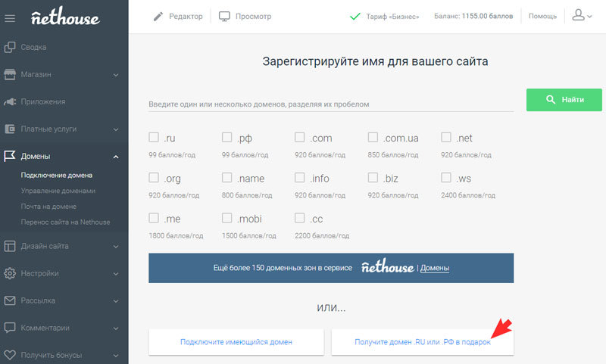Viewport: 606px width, 364px height.
Task: Expand the Платные услуги chevron
Action: click(116, 129)
